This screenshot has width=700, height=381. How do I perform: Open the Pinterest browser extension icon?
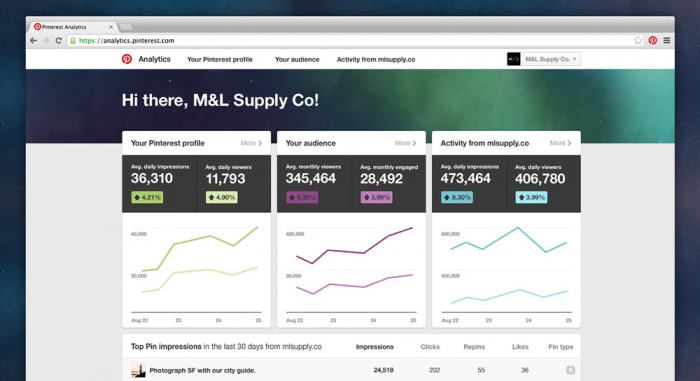(x=653, y=40)
